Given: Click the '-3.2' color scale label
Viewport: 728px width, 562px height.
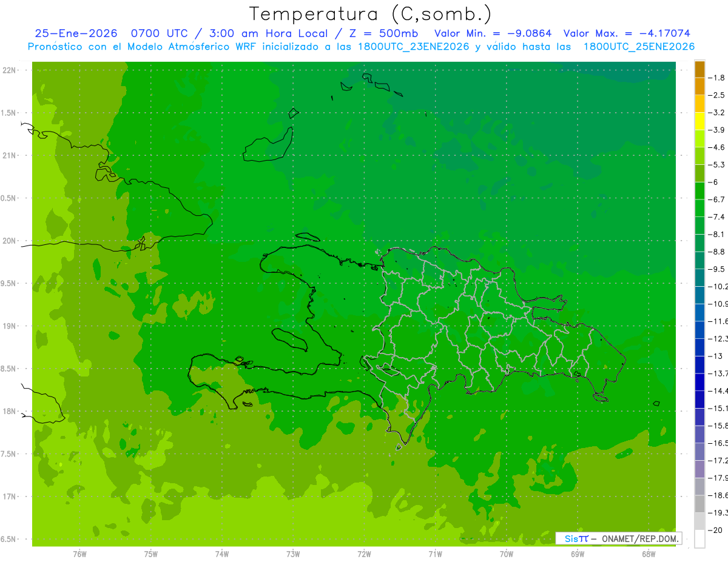Looking at the screenshot, I should [x=716, y=113].
